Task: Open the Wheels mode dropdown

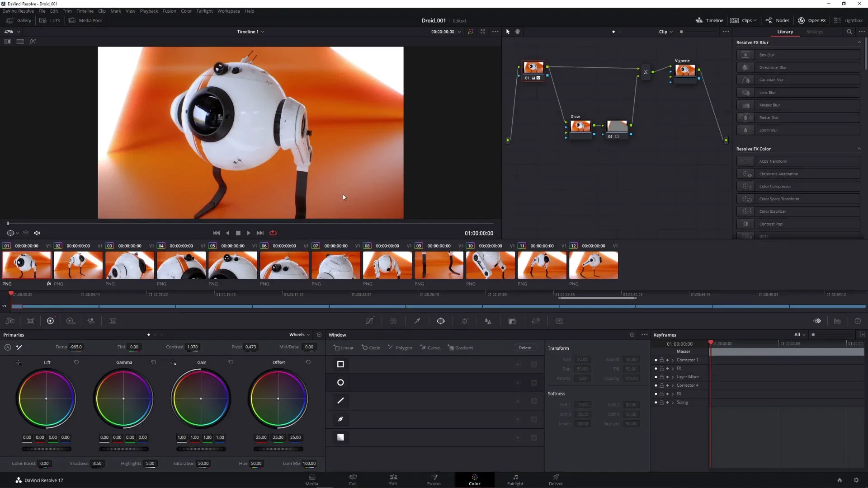Action: (299, 335)
